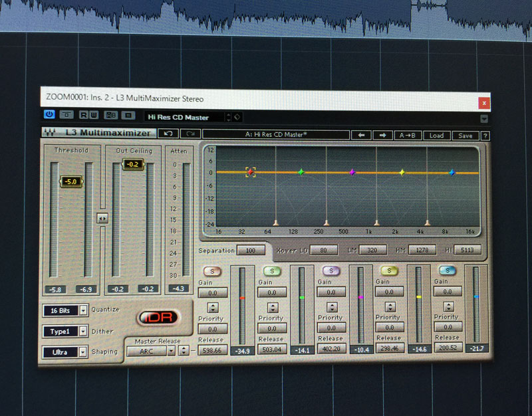This screenshot has width=532, height=416.
Task: Click the Write automation W button
Action: click(94, 115)
